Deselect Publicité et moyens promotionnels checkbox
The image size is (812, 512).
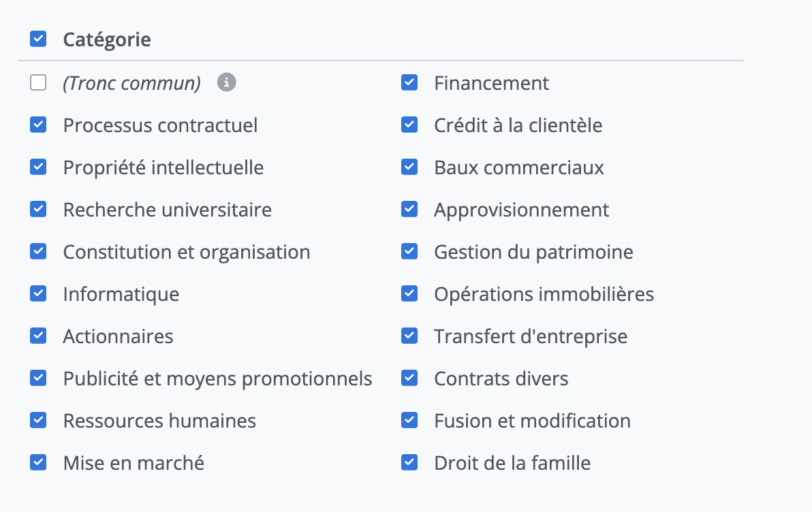pos(38,379)
